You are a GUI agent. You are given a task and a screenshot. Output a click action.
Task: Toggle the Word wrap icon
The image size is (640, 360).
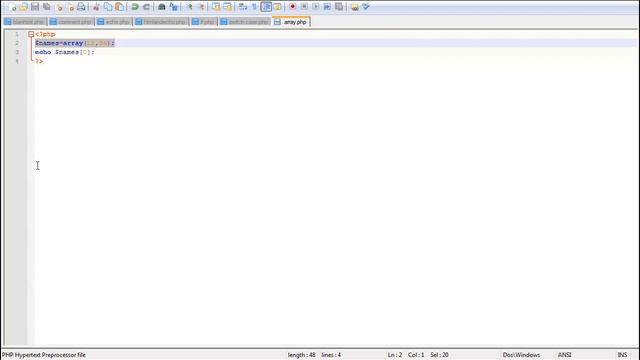pos(243,7)
